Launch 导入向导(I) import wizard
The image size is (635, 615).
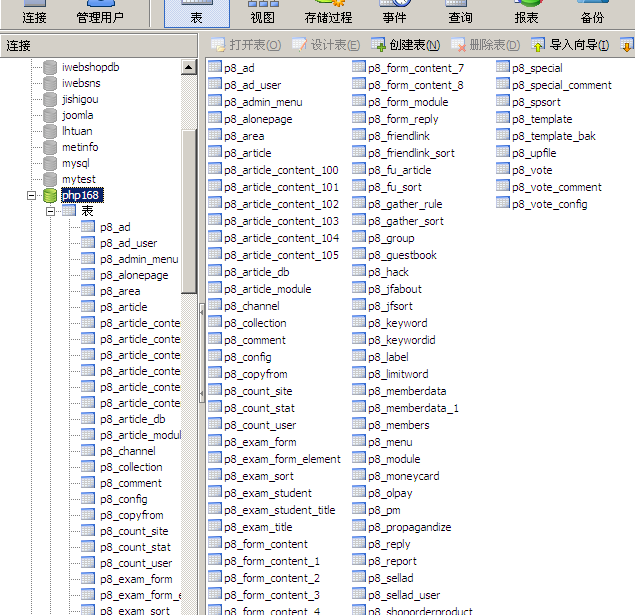pyautogui.click(x=570, y=45)
